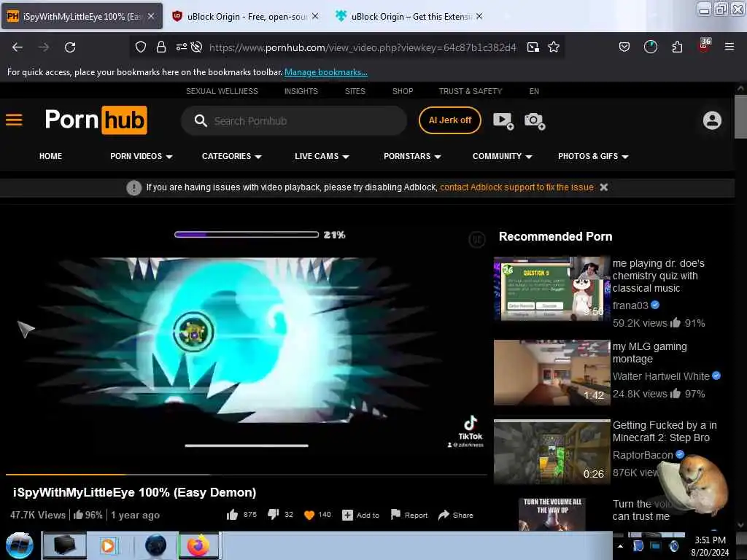Bookmark this page with the star icon
The image size is (747, 560).
(x=554, y=47)
